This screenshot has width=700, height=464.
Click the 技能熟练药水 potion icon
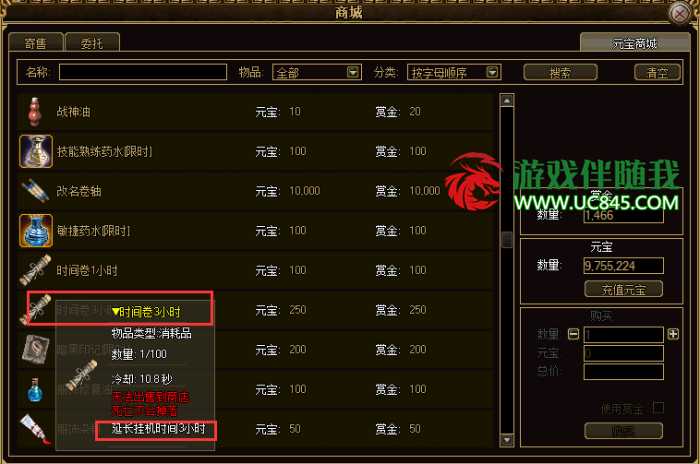pos(36,151)
